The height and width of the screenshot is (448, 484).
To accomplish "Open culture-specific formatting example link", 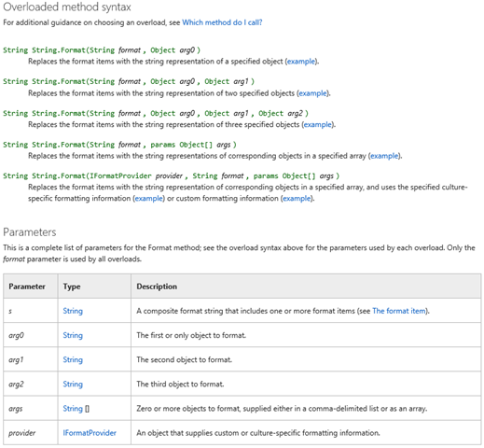I will point(149,198).
